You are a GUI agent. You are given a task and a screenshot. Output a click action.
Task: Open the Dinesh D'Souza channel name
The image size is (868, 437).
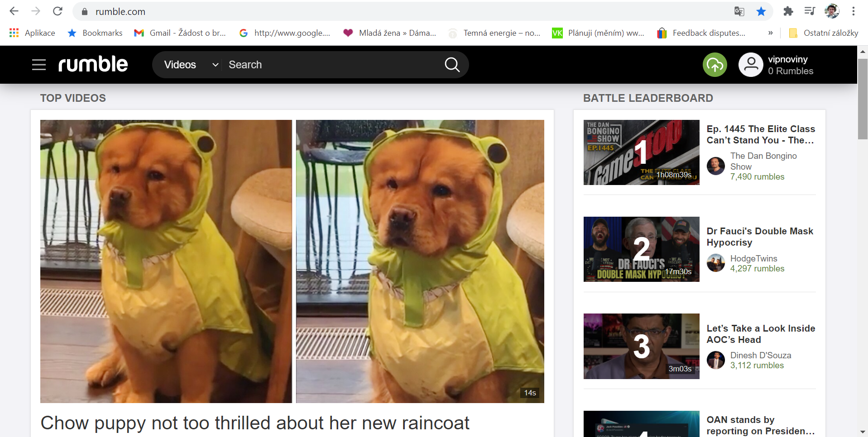(761, 355)
